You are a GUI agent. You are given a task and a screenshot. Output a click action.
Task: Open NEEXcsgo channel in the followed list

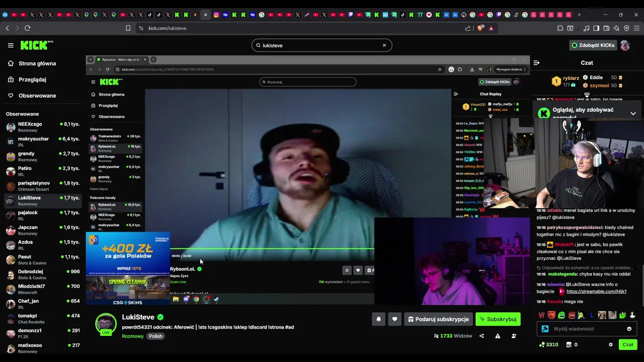pyautogui.click(x=43, y=127)
